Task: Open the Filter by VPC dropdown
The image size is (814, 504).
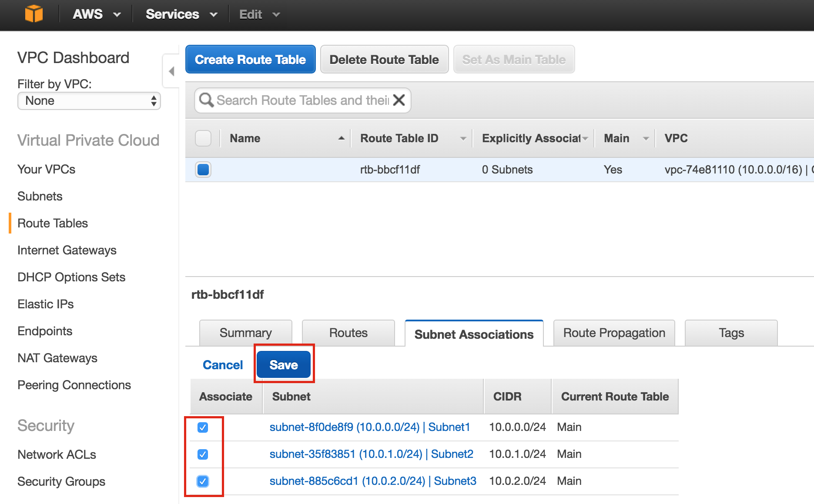Action: point(89,101)
